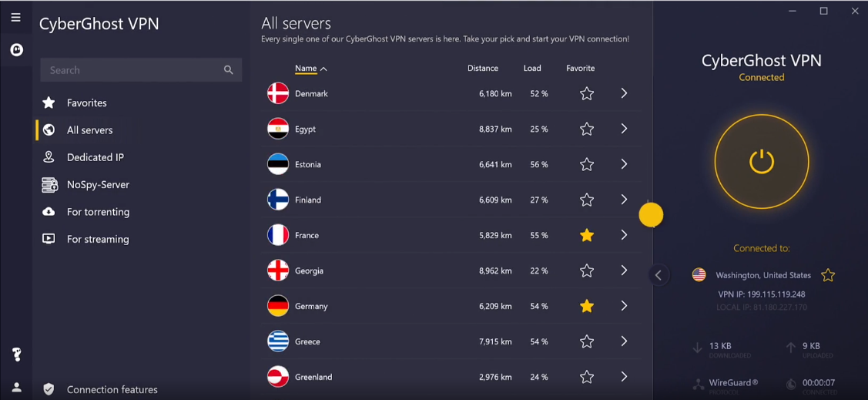Collapse the server list panel arrow
Image resolution: width=868 pixels, height=400 pixels.
pos(658,275)
